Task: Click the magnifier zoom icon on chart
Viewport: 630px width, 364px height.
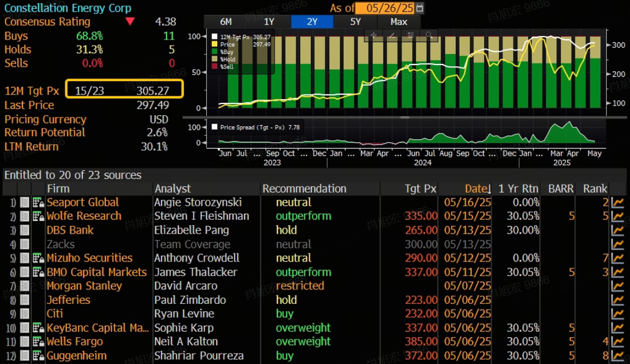Action: pyautogui.click(x=429, y=35)
